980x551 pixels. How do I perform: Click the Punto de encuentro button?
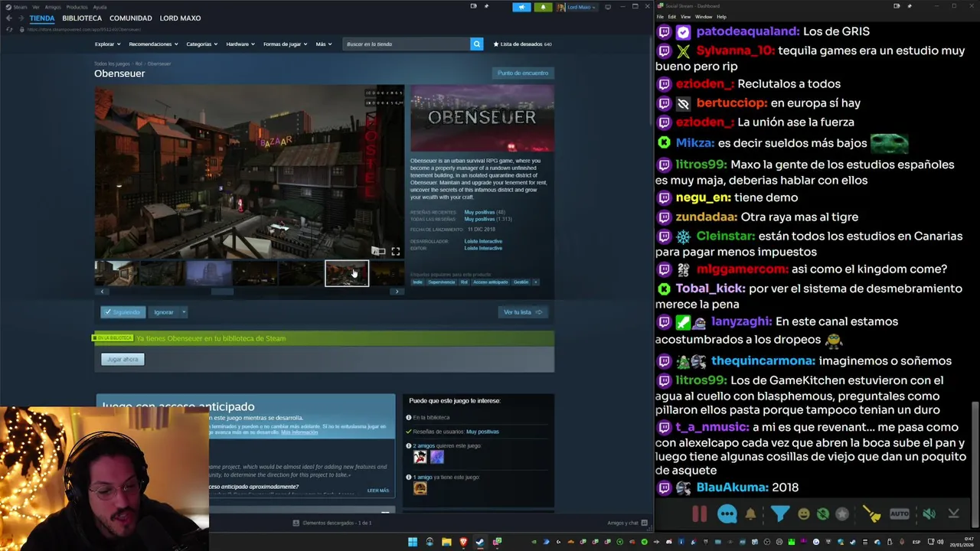pos(523,73)
